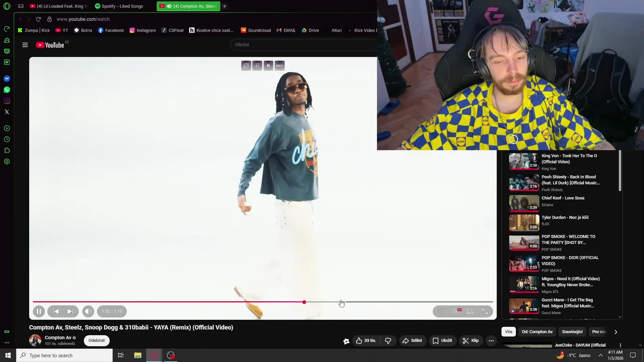Image resolution: width=644 pixels, height=362 pixels.
Task: Open Opera GX main menu logo
Action: pyautogui.click(x=7, y=7)
